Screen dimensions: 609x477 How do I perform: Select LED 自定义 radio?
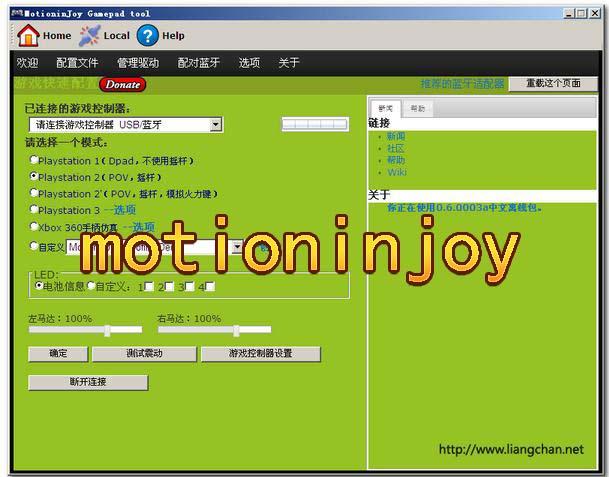click(x=91, y=286)
